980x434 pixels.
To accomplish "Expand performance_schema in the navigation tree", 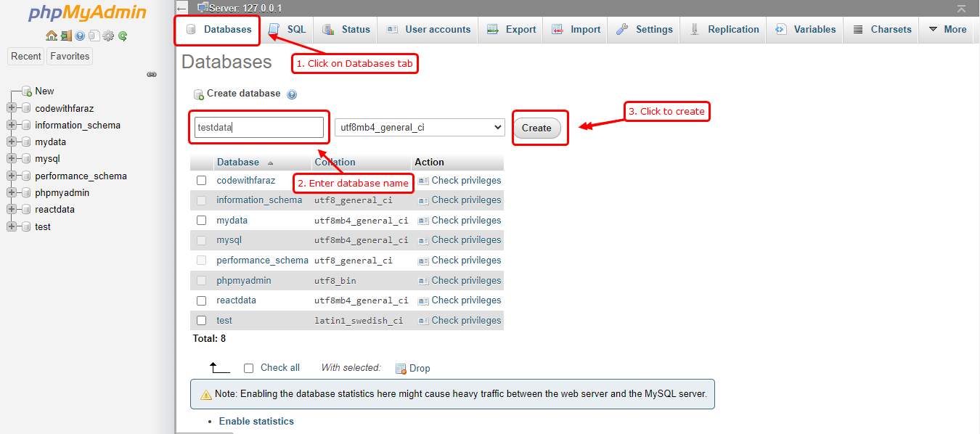I will coord(11,176).
